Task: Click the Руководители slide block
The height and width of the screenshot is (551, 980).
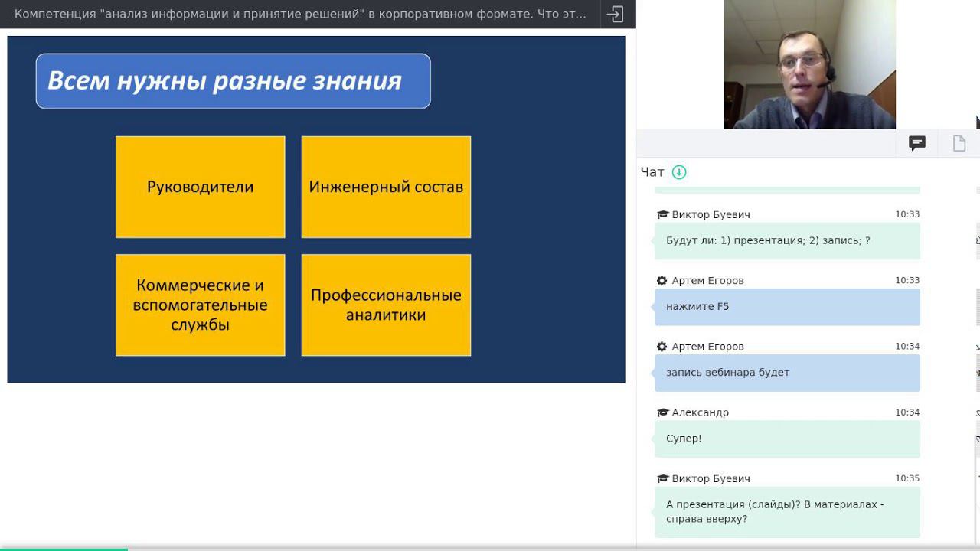Action: pyautogui.click(x=201, y=187)
